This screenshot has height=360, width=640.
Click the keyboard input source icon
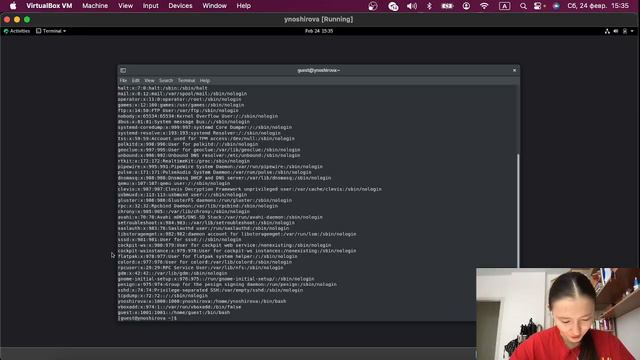pos(504,6)
